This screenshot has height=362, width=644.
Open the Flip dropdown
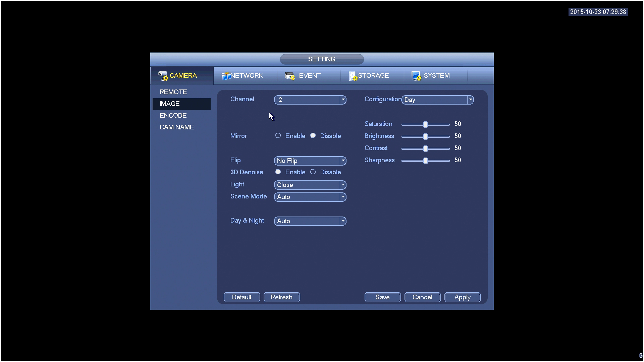[x=343, y=161]
